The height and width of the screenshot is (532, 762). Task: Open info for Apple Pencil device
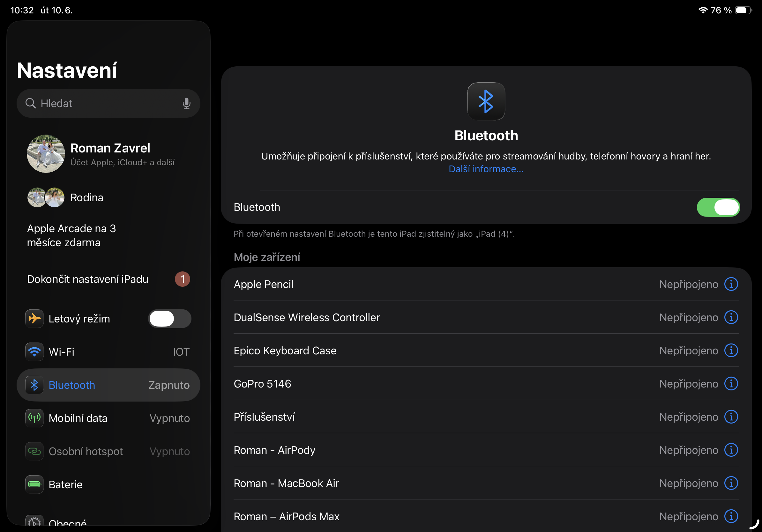731,284
